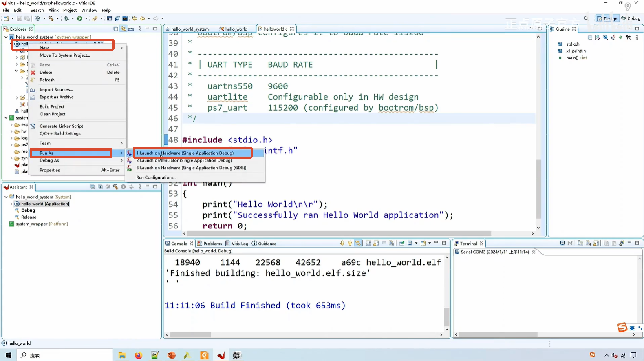Choose Run As in the context menu
This screenshot has height=361, width=644.
tap(77, 153)
